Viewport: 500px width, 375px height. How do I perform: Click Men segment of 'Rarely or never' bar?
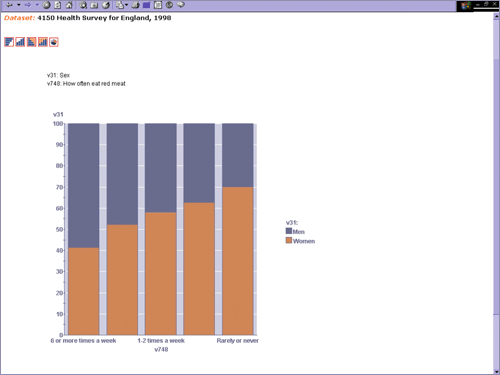(x=238, y=155)
